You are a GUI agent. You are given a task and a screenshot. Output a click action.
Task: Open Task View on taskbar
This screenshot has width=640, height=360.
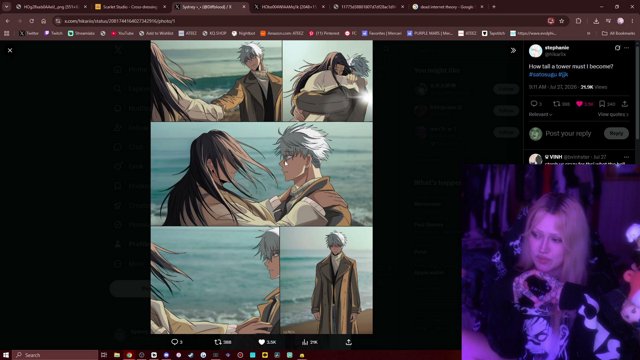pyautogui.click(x=104, y=355)
